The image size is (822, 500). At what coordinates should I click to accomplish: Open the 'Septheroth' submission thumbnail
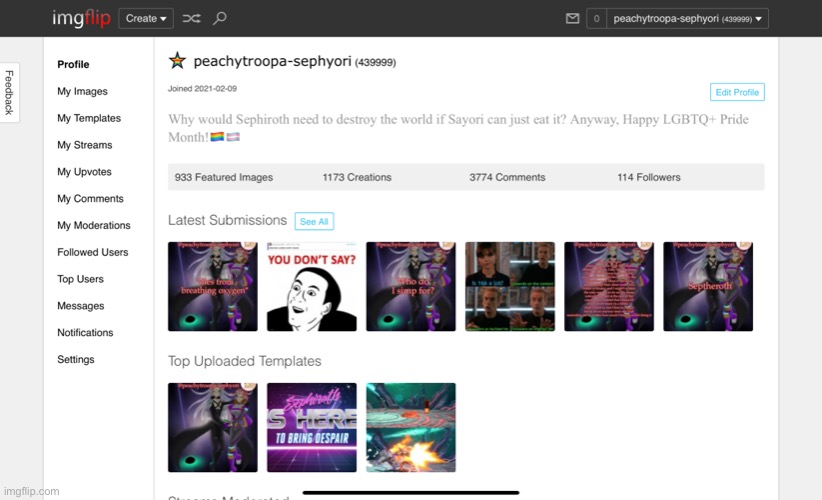pos(708,286)
